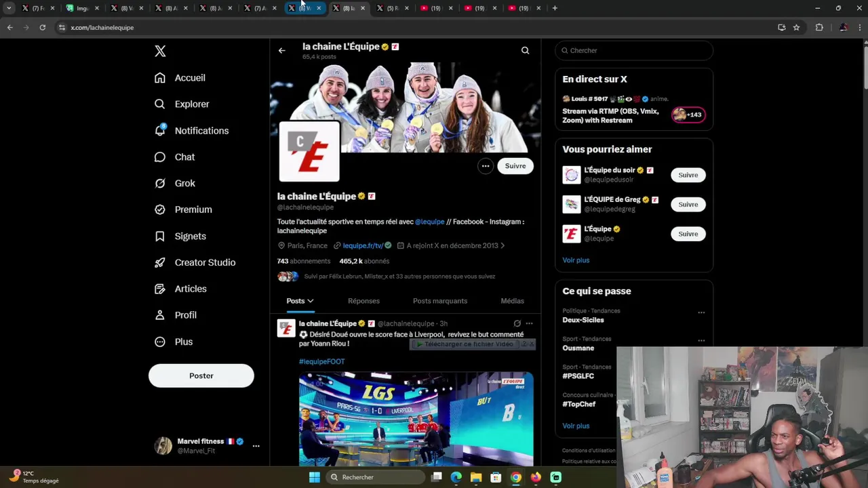Switch to the Posts marquants tab
The image size is (868, 488).
(x=440, y=301)
